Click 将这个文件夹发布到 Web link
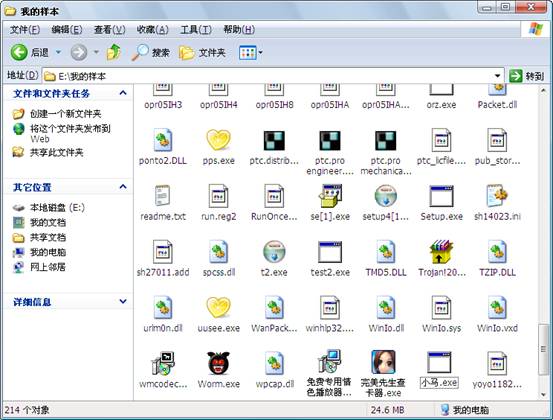This screenshot has width=553, height=420. coord(70,133)
